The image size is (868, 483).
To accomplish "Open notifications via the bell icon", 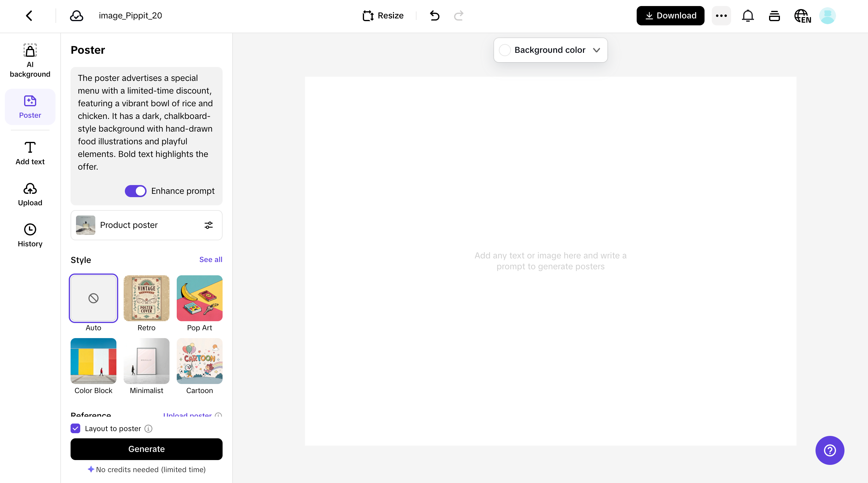I will pos(748,15).
